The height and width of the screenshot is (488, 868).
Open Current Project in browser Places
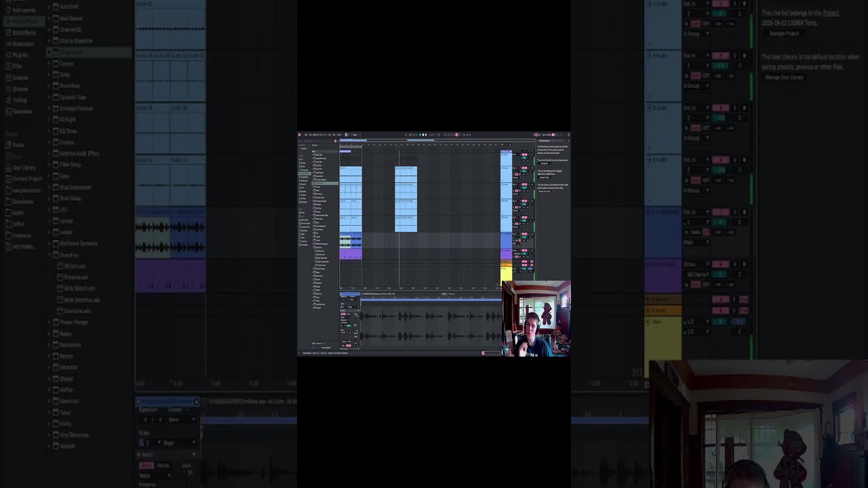point(304,224)
